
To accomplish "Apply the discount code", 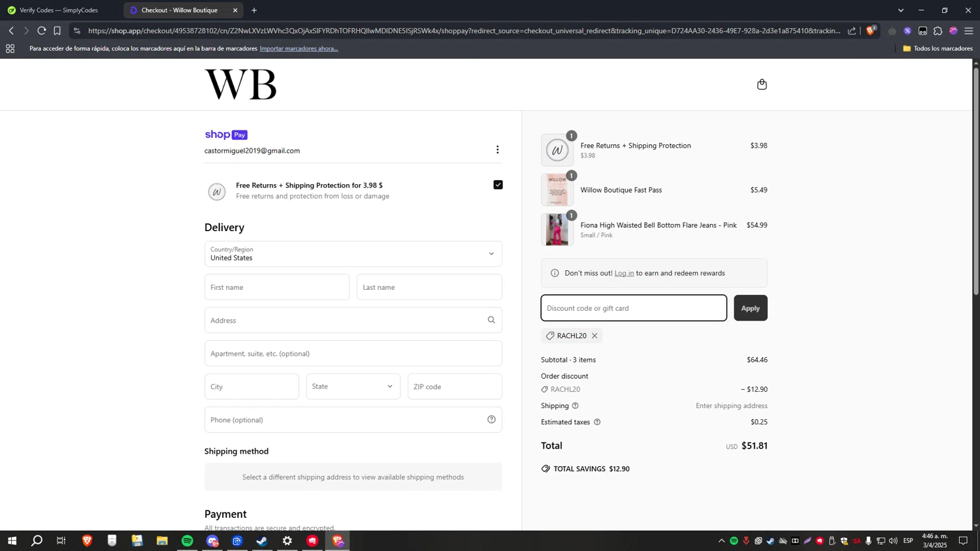I will (750, 308).
